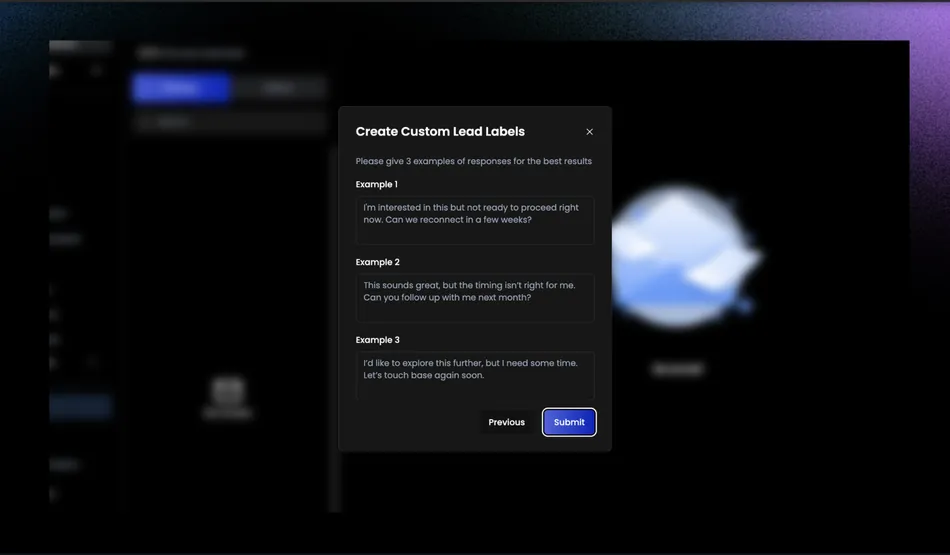Viewport: 950px width, 555px height.
Task: Click the "Create Custom Lead Labels" heading
Action: 440,131
